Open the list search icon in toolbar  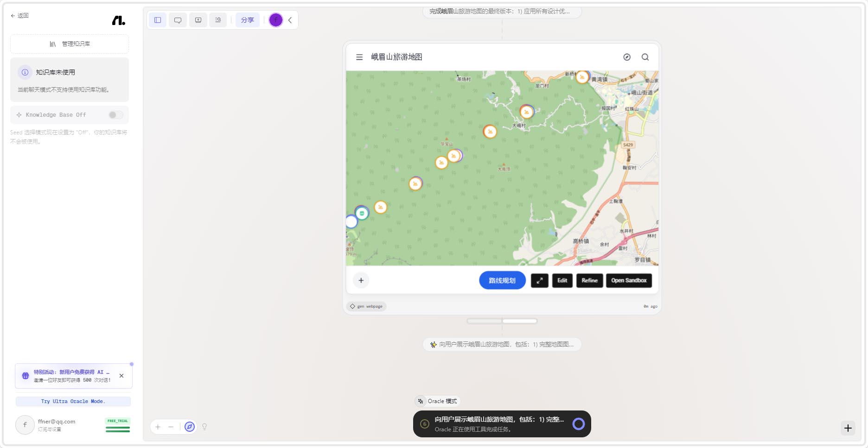(x=218, y=20)
